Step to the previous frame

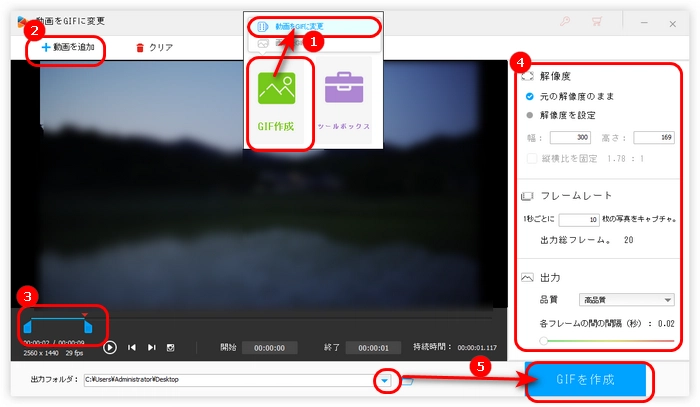(132, 347)
